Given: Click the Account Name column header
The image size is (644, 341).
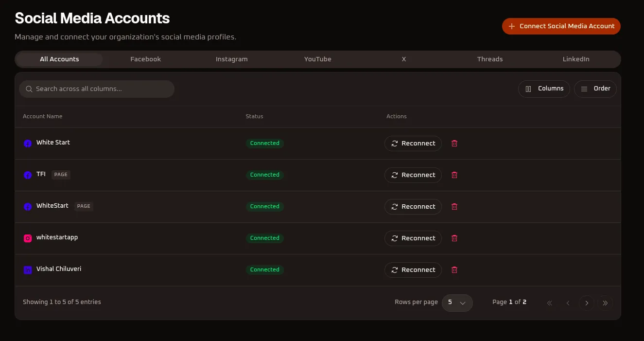Looking at the screenshot, I should point(43,117).
